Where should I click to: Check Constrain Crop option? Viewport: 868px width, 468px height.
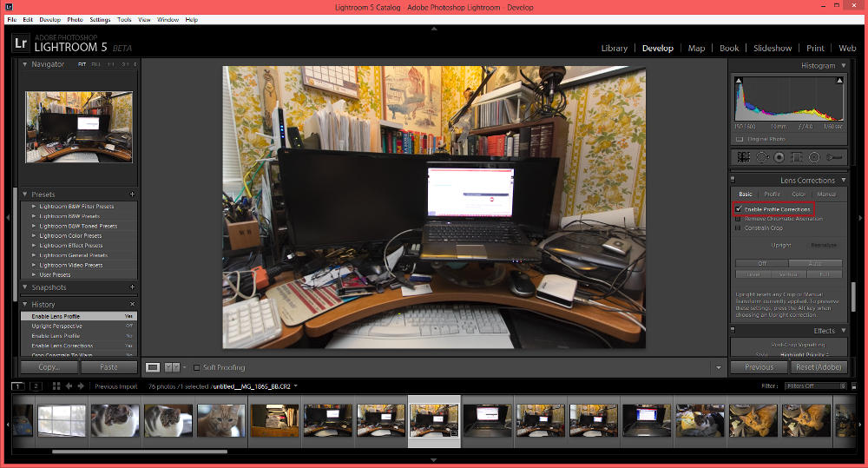point(738,227)
